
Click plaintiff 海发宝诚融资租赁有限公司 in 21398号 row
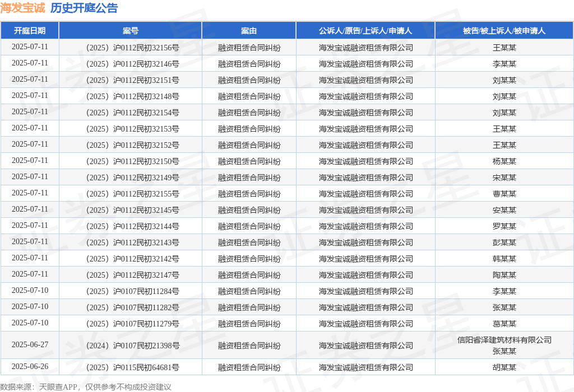pyautogui.click(x=365, y=346)
